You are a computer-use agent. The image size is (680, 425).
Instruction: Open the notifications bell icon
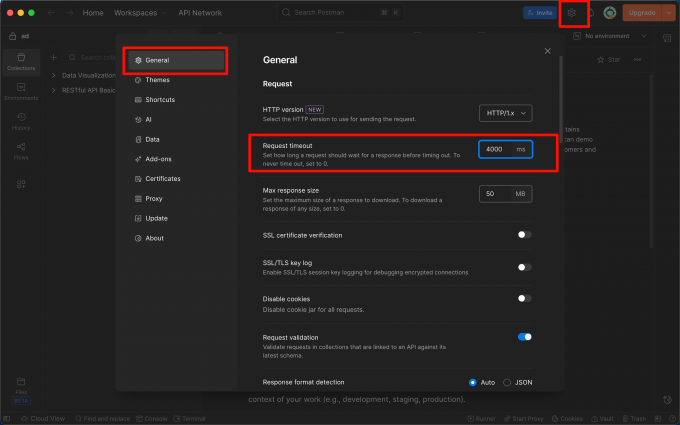pyautogui.click(x=591, y=13)
